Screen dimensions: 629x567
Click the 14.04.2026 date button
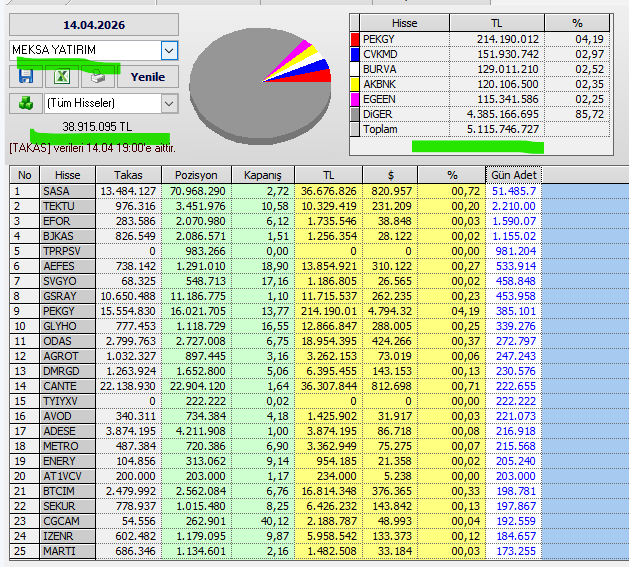click(x=94, y=25)
